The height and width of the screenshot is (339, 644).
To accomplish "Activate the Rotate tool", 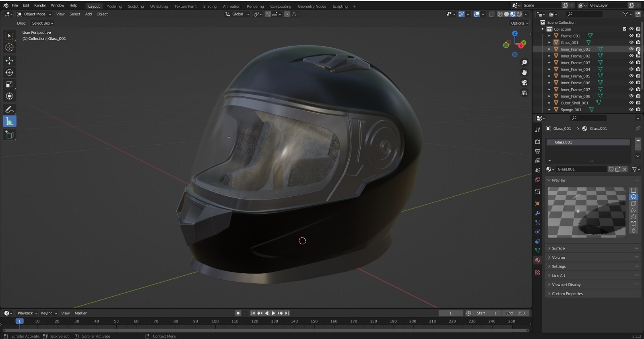I will coord(9,73).
